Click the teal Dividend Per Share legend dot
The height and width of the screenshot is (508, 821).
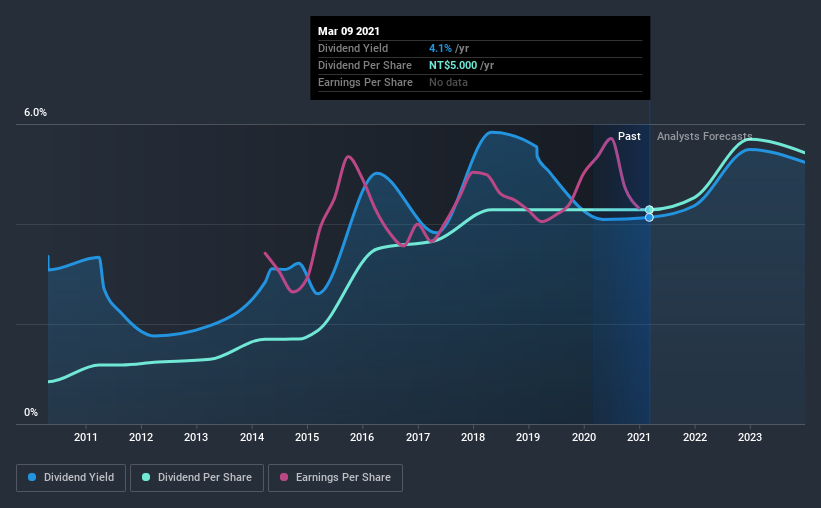[x=146, y=477]
